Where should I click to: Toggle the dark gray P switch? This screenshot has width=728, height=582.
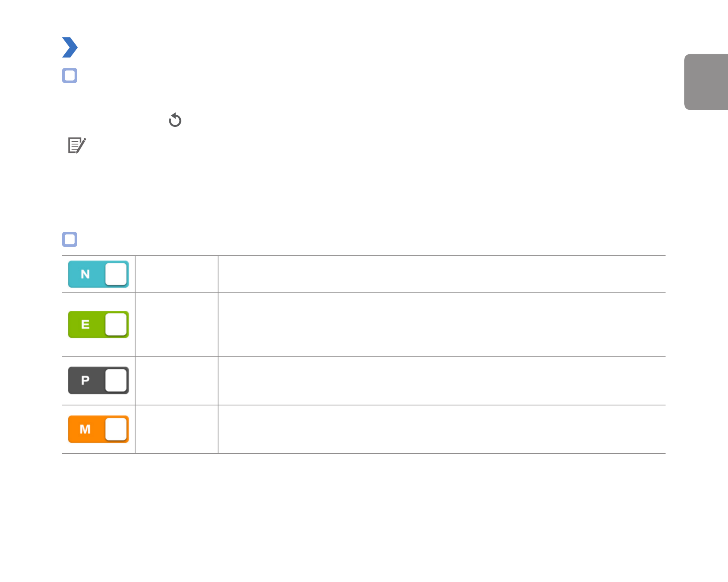tap(98, 380)
